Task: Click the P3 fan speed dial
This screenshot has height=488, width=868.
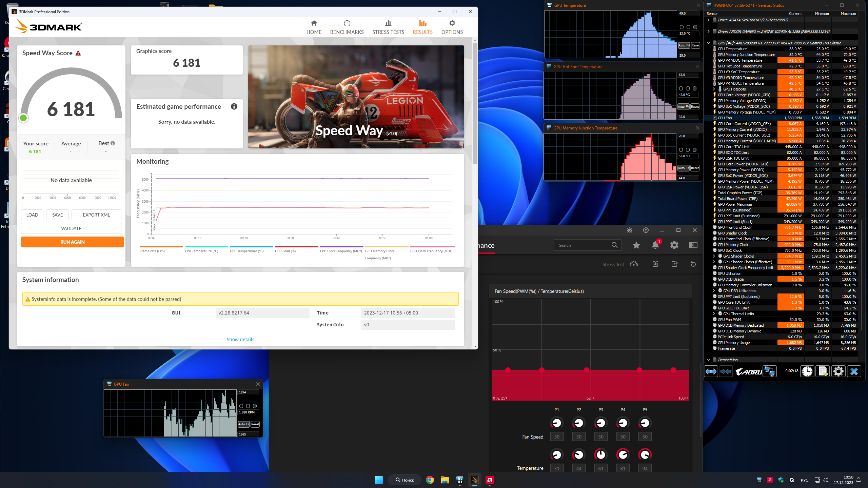Action: [x=600, y=423]
